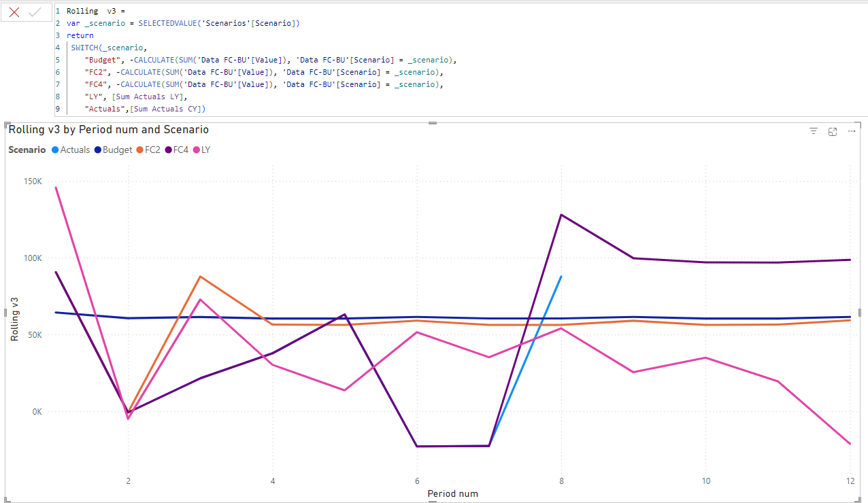Click the 'Rolling v3' y-axis title
The height and width of the screenshot is (503, 868).
14,319
